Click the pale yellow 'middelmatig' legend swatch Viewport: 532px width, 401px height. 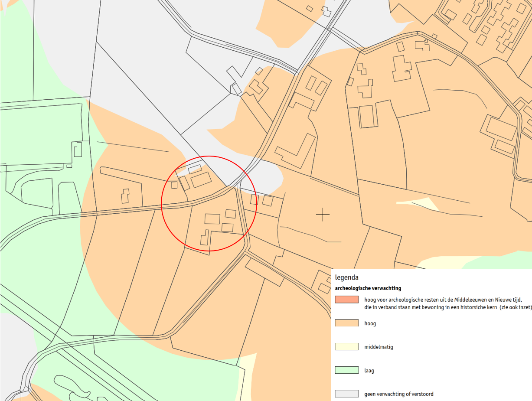tap(346, 347)
